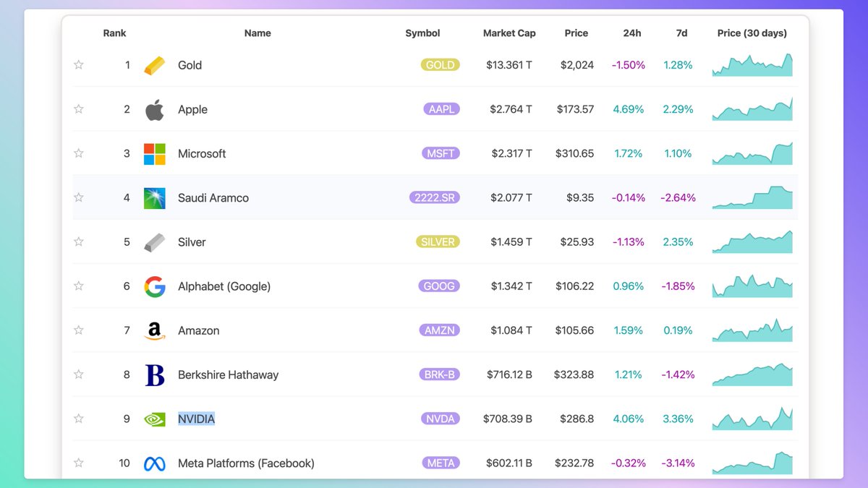
Task: Click the Meta Platforms logo icon
Action: click(x=155, y=463)
